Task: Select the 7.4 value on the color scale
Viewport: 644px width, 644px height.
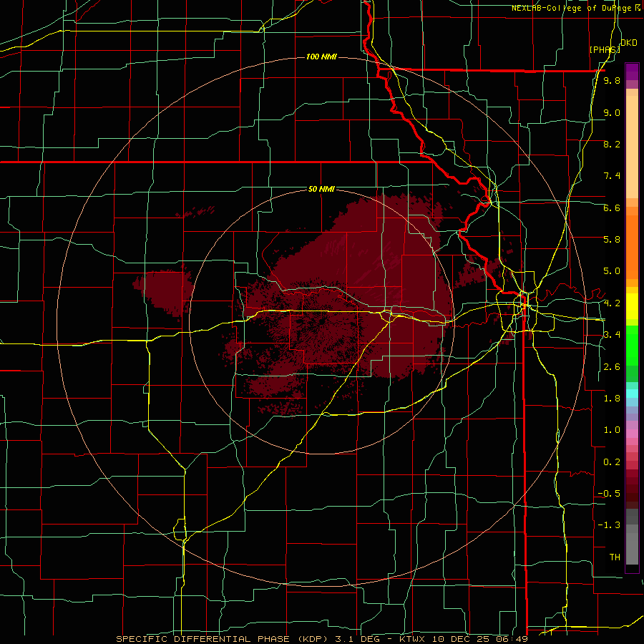Action: 612,176
